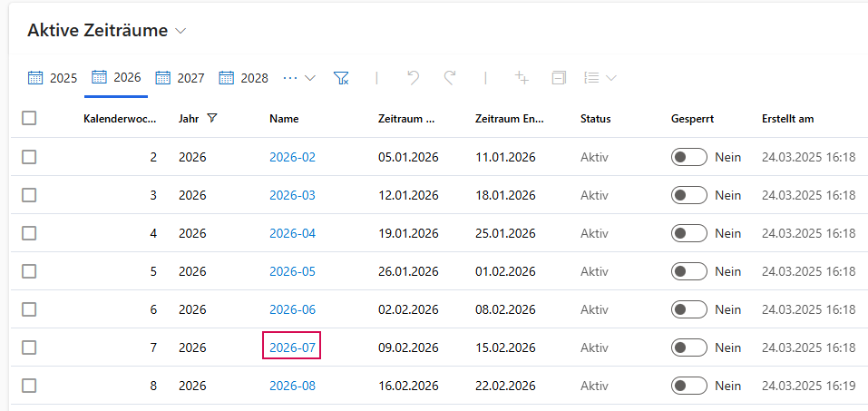Click the filter icon beside Jahr header
Viewport: 868px width, 411px height.
(212, 118)
